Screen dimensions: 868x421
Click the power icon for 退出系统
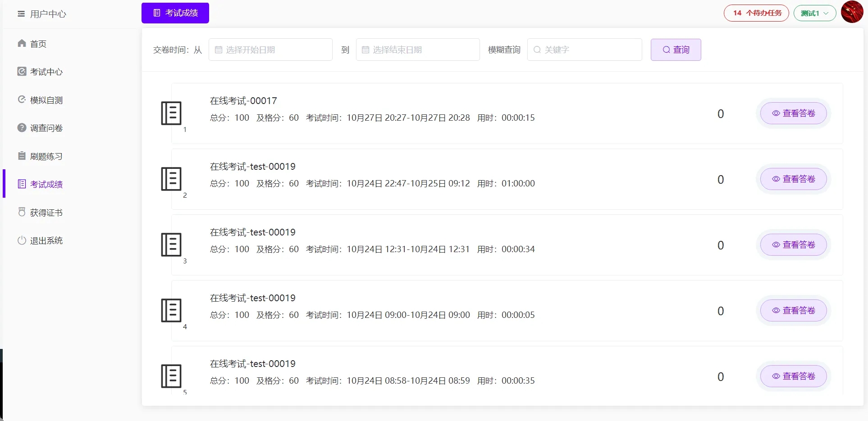point(22,240)
